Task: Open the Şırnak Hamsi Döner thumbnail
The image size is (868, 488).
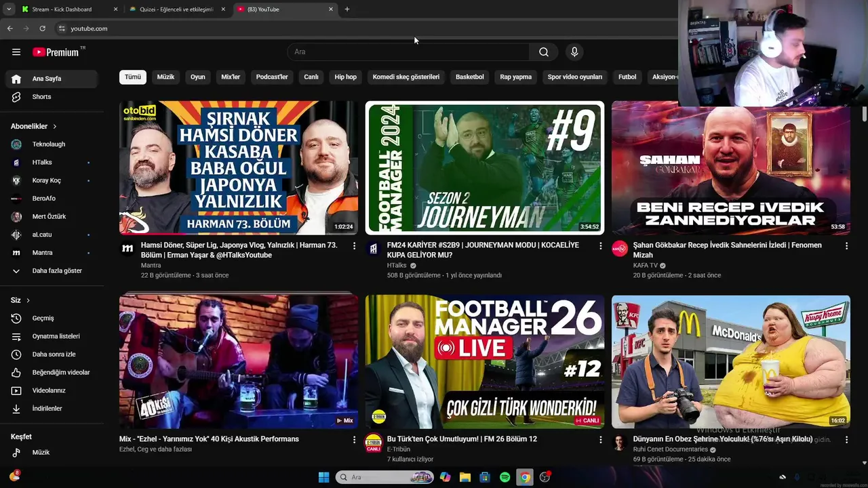Action: (239, 168)
